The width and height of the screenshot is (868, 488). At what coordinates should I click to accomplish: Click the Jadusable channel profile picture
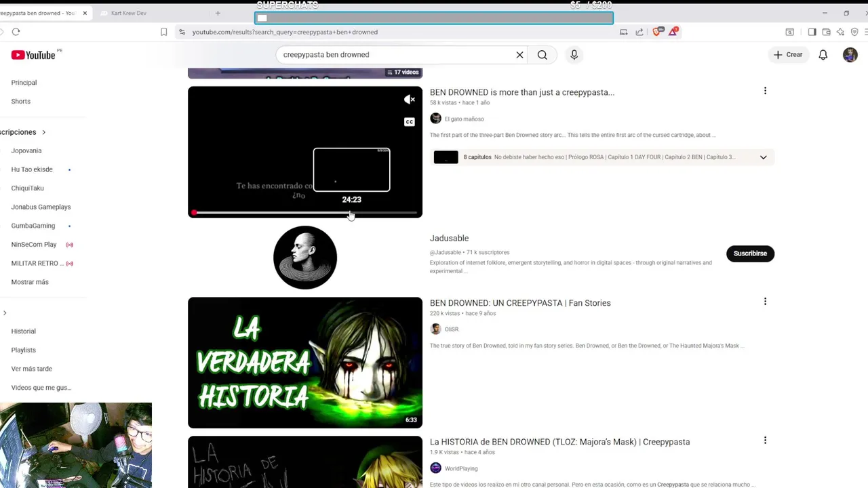click(x=305, y=258)
